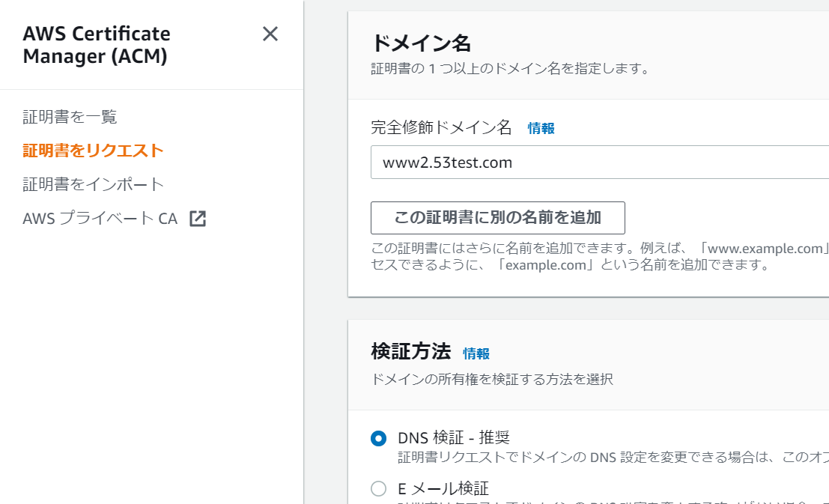This screenshot has width=829, height=504.
Task: Click the 検証方法 section heading
Action: (x=411, y=351)
